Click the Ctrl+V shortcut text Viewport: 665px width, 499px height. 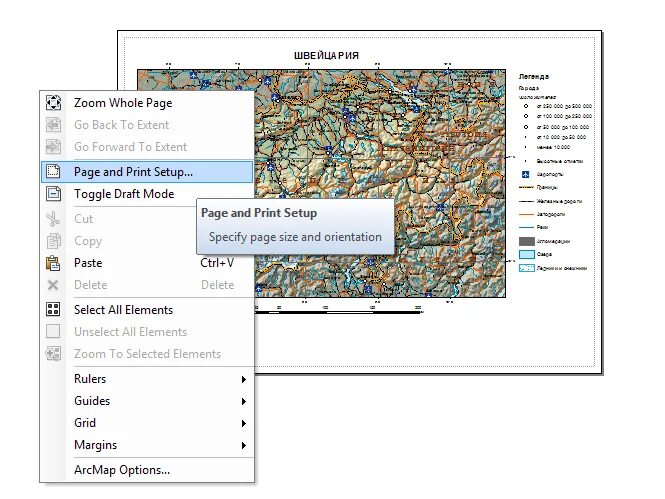(217, 263)
